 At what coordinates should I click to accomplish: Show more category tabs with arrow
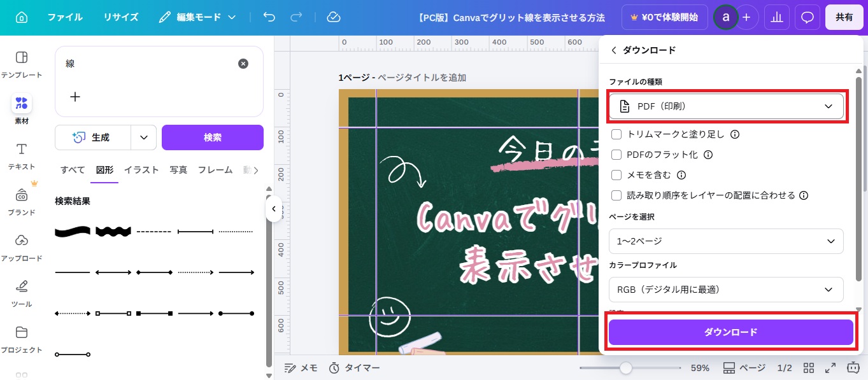[256, 170]
